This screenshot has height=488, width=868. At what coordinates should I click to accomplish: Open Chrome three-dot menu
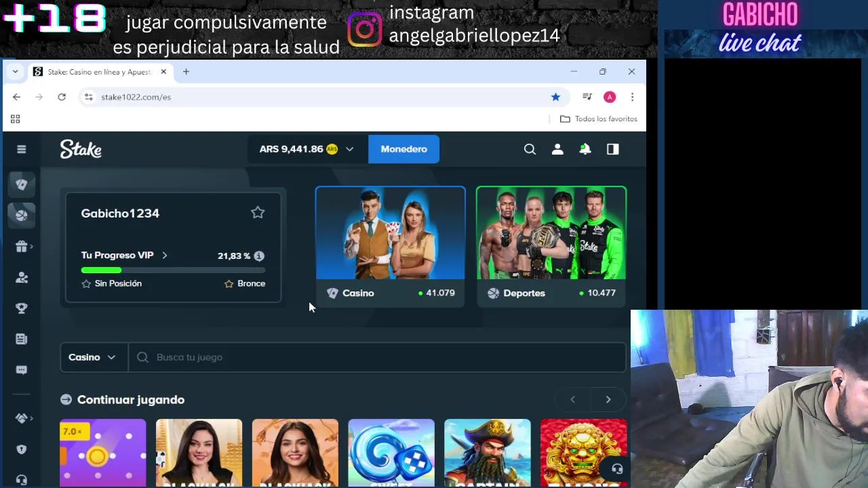click(632, 97)
